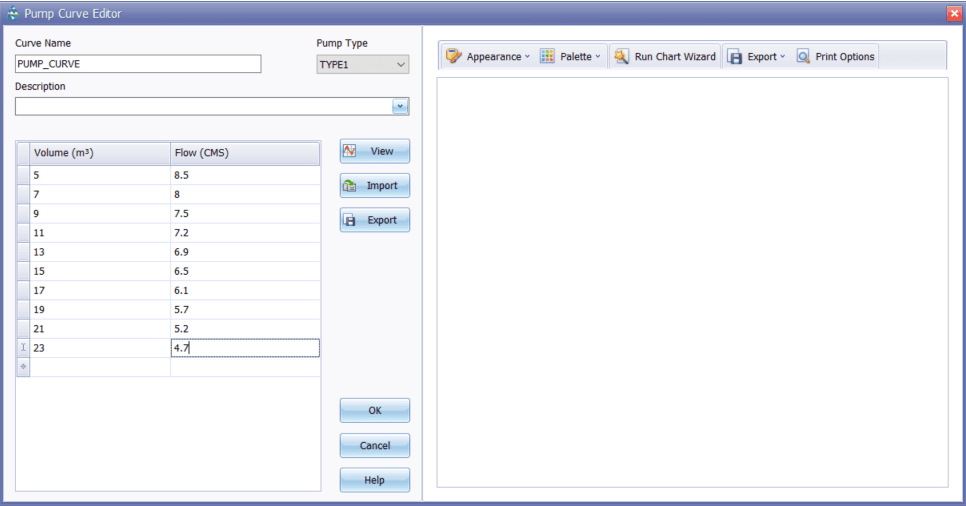Click the Pump Curve Editor title bar icon
The height and width of the screenshot is (506, 966).
(x=12, y=14)
